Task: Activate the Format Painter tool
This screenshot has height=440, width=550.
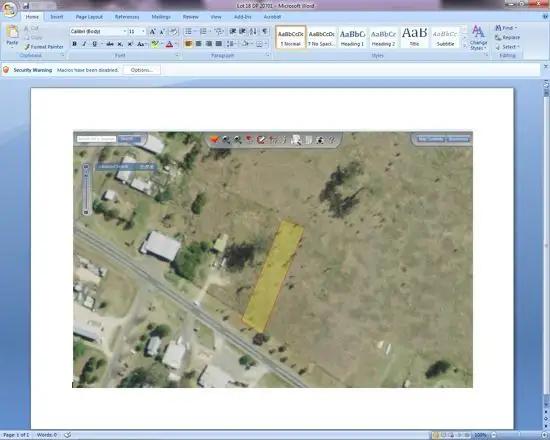Action: coord(44,47)
